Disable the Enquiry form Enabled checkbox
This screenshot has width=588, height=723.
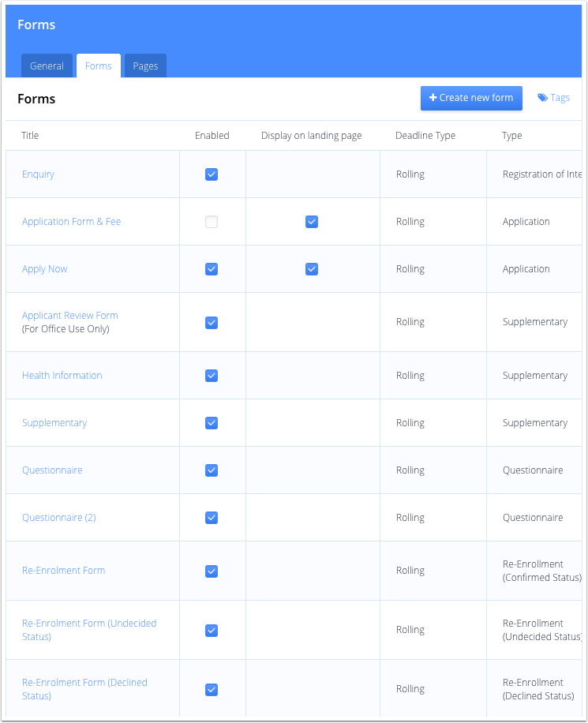click(212, 174)
